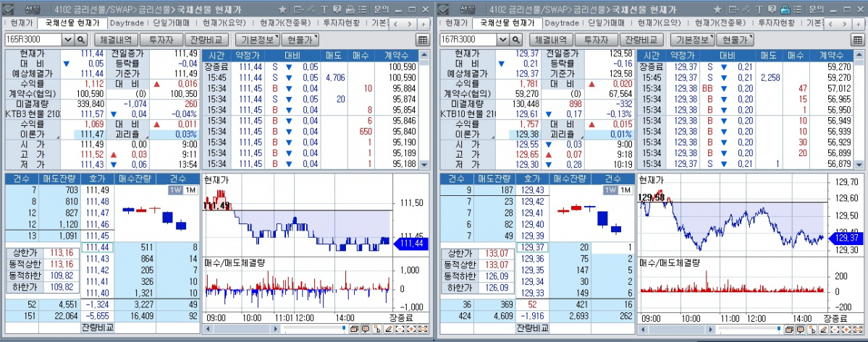Image resolution: width=868 pixels, height=342 pixels.
Task: Toggle 1W candle view in right window
Action: click(x=610, y=190)
